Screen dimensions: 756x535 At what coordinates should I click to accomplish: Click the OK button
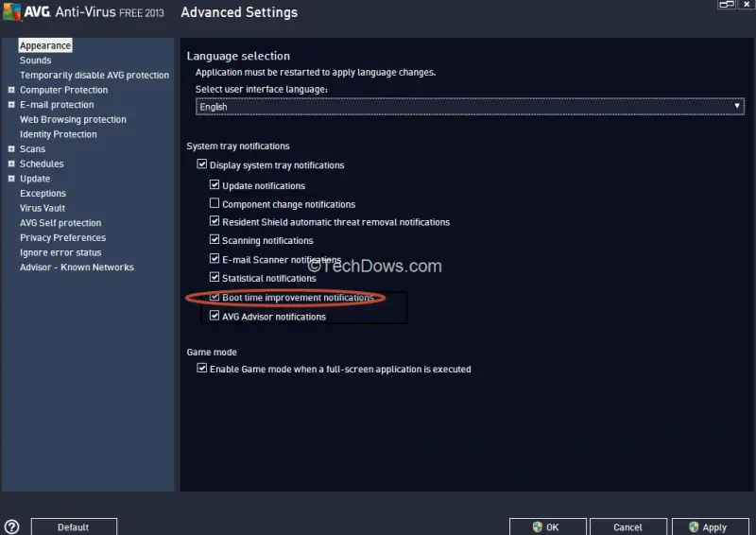[x=548, y=526]
